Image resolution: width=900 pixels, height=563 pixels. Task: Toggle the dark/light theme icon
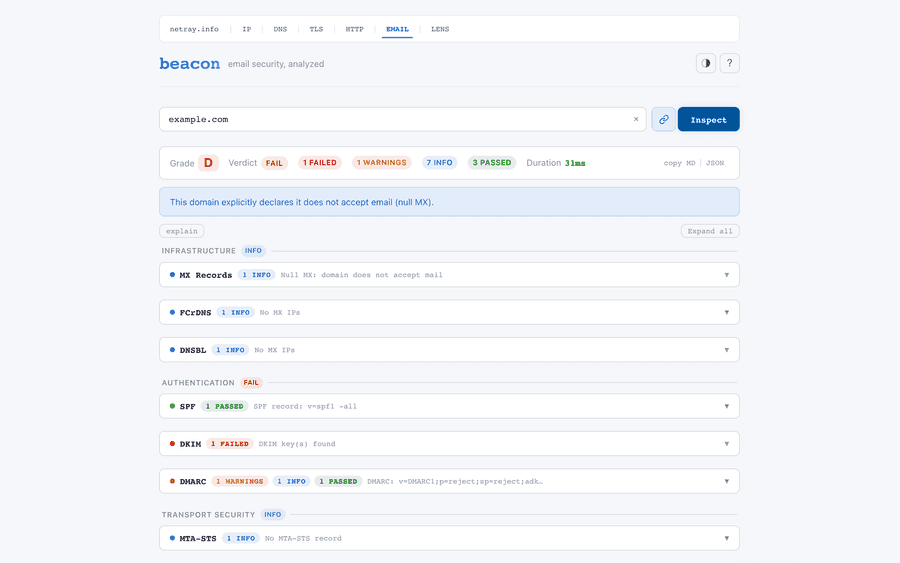coord(706,63)
